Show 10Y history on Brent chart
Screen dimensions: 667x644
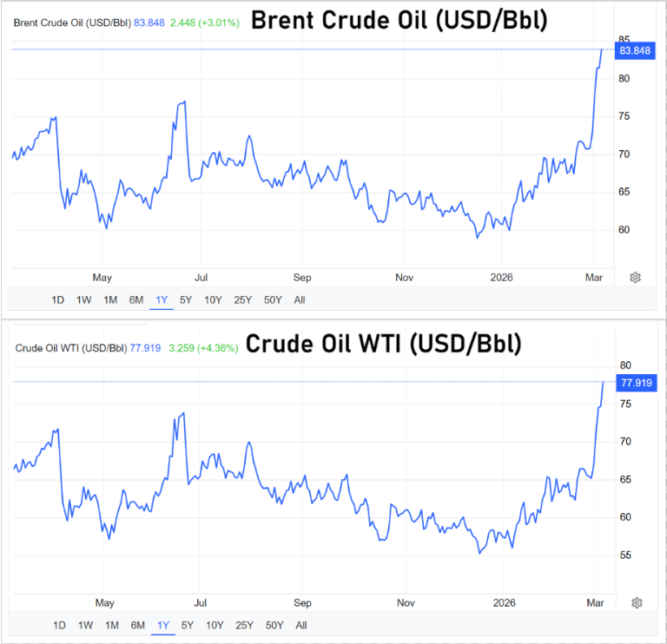[213, 300]
